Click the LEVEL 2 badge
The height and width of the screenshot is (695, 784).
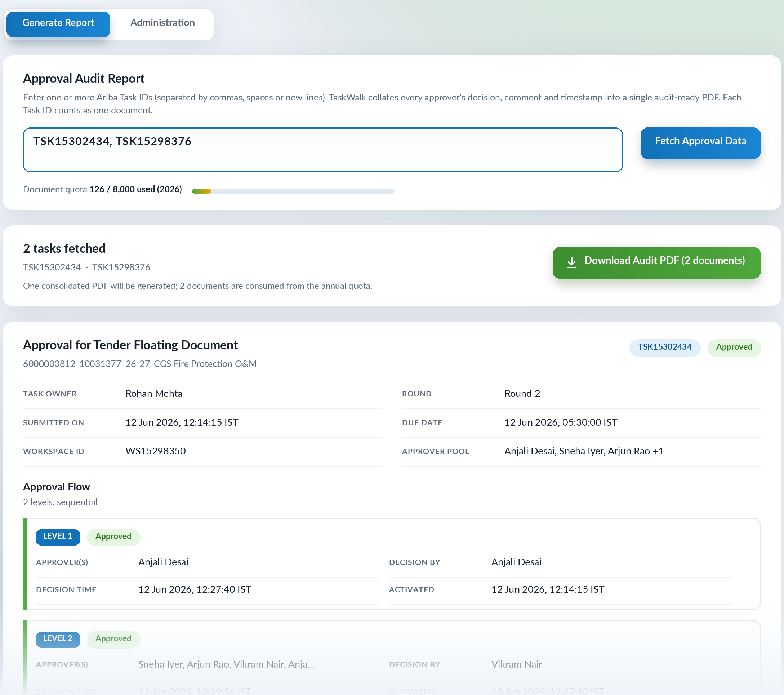[58, 639]
